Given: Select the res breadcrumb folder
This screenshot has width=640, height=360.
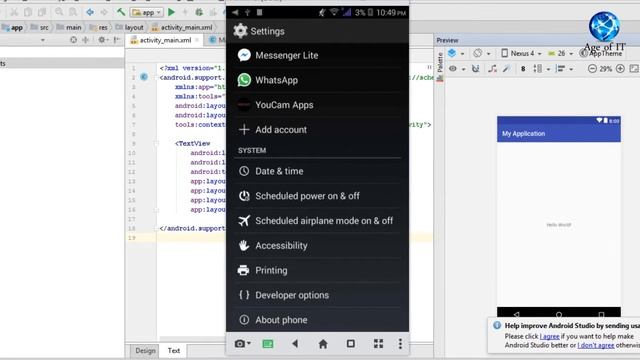Looking at the screenshot, I should [98, 27].
